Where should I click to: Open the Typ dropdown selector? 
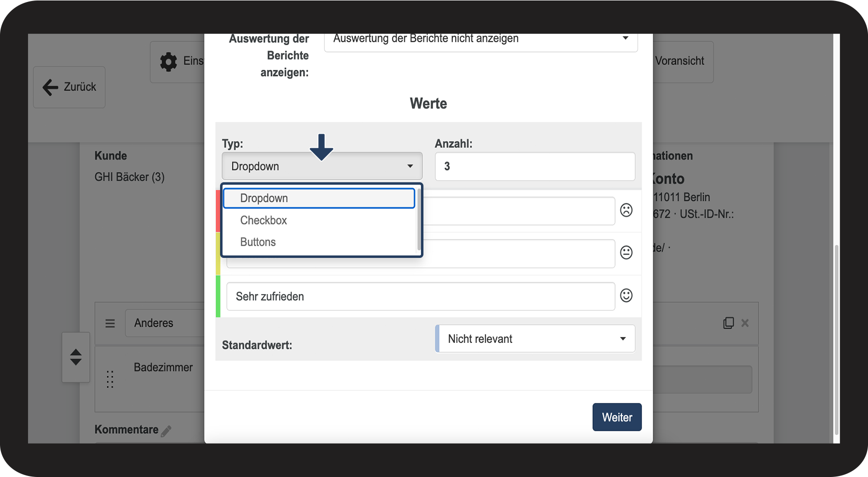point(322,166)
